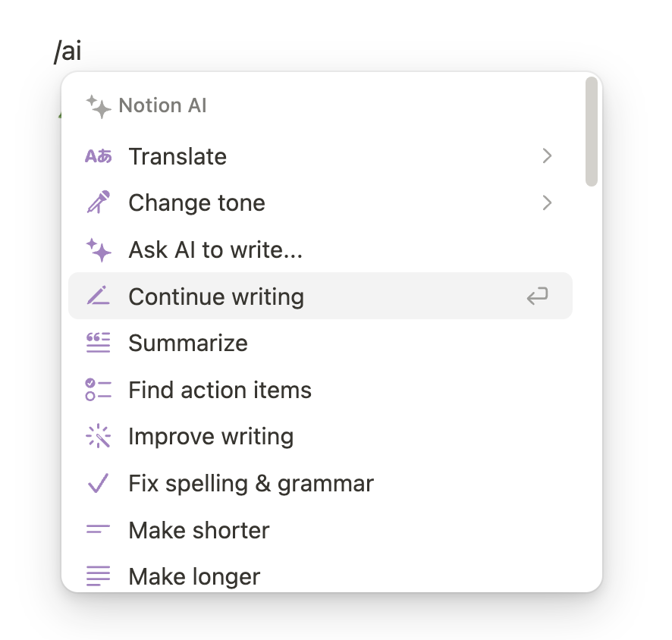Click the Fix spelling checkmark icon
The height and width of the screenshot is (640, 672).
click(97, 483)
